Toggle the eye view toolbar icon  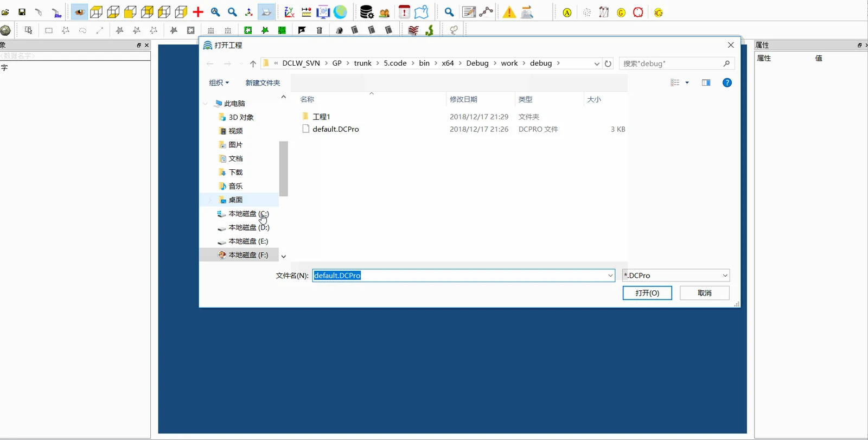click(79, 12)
